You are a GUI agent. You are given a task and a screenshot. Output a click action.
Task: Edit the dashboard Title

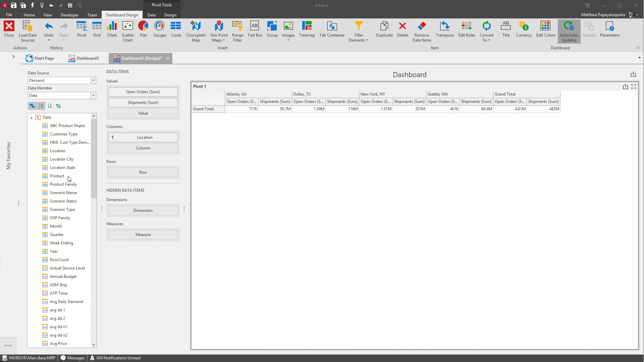click(x=506, y=29)
